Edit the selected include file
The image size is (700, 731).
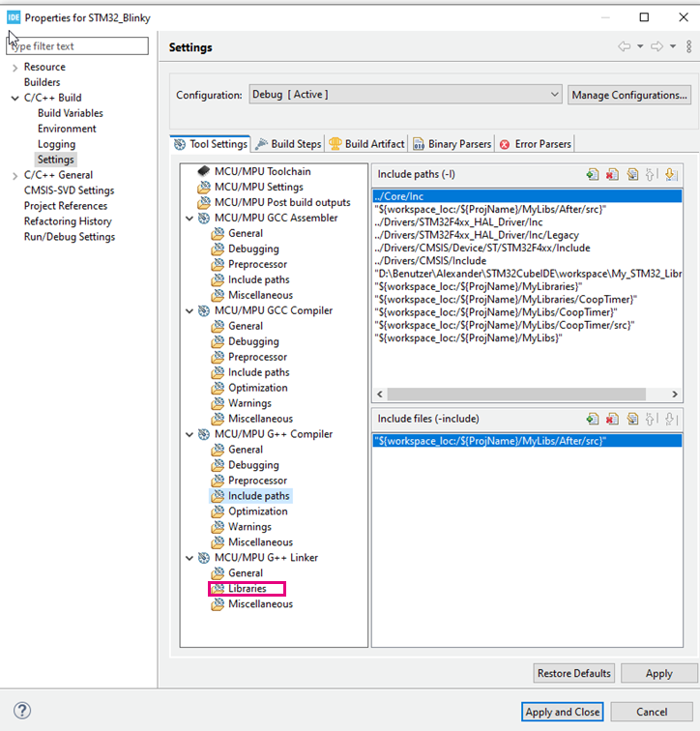pyautogui.click(x=632, y=419)
